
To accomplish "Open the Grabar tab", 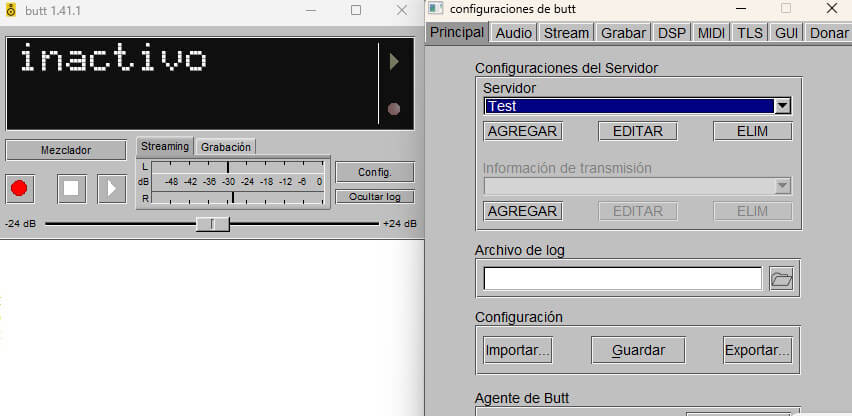I will pos(623,33).
